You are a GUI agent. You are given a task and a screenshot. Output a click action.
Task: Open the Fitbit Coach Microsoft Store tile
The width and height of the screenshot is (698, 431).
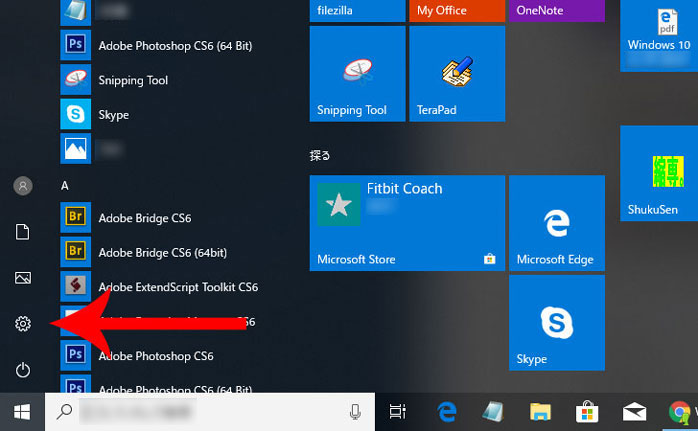(406, 223)
